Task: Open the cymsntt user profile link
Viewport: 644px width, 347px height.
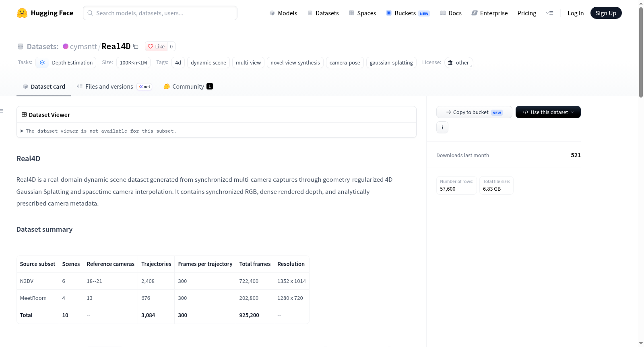Action: coord(83,47)
